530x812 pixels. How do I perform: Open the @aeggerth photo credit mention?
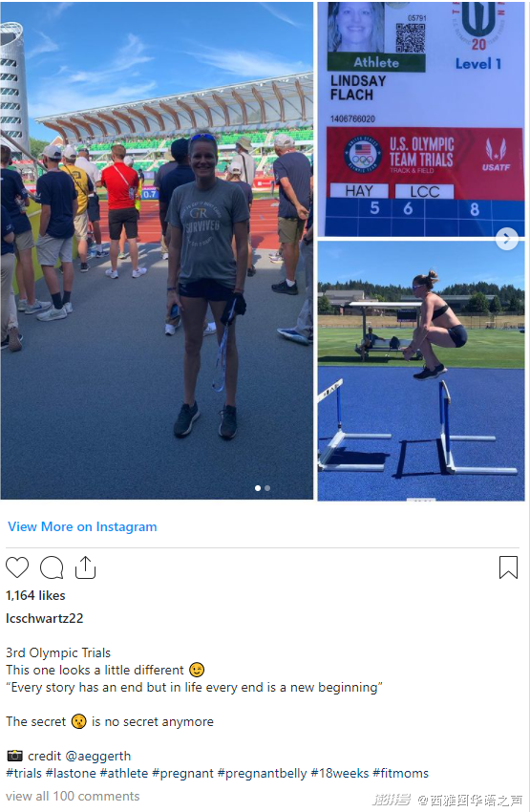coord(97,756)
